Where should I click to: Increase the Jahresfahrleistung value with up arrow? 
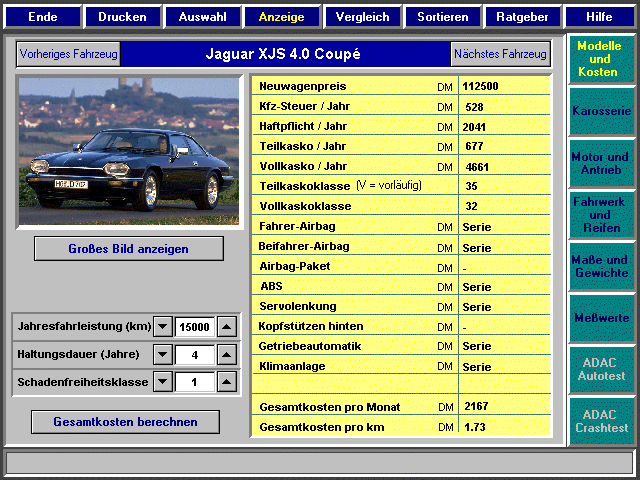coord(227,326)
